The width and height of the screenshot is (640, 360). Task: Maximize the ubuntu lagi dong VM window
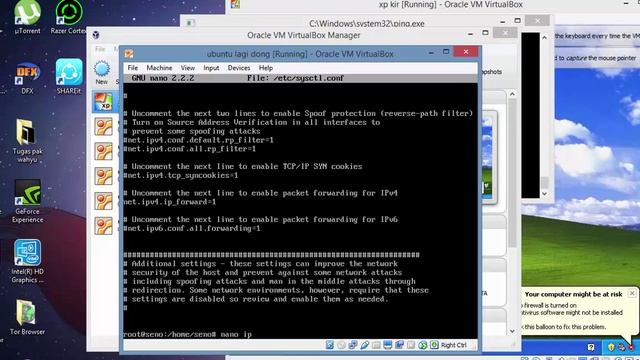coord(446,52)
